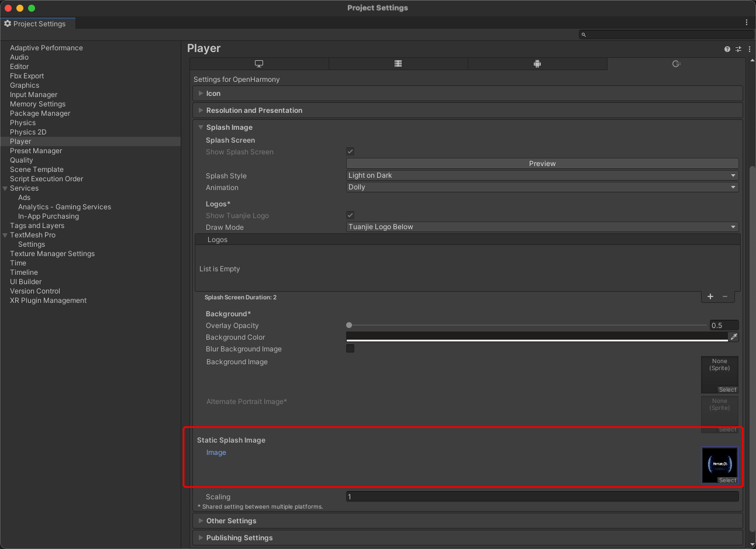
Task: Toggle Blur Background Image checkbox
Action: (350, 348)
